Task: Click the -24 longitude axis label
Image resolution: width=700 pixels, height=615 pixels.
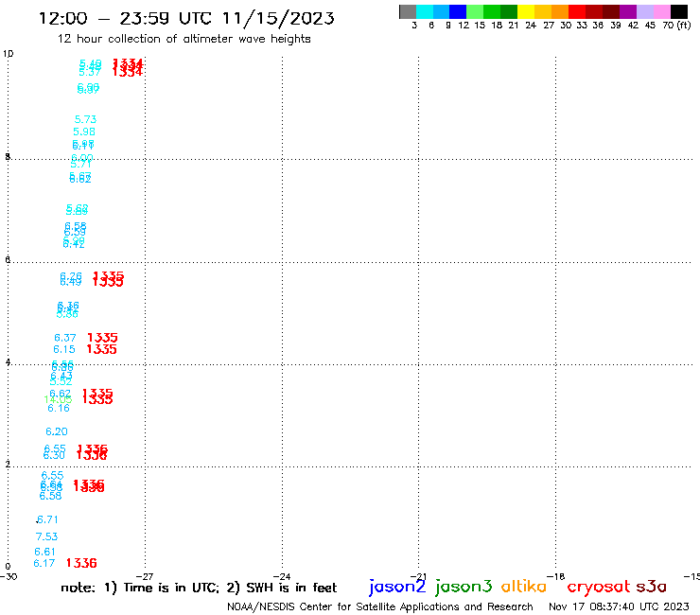Action: tap(282, 576)
